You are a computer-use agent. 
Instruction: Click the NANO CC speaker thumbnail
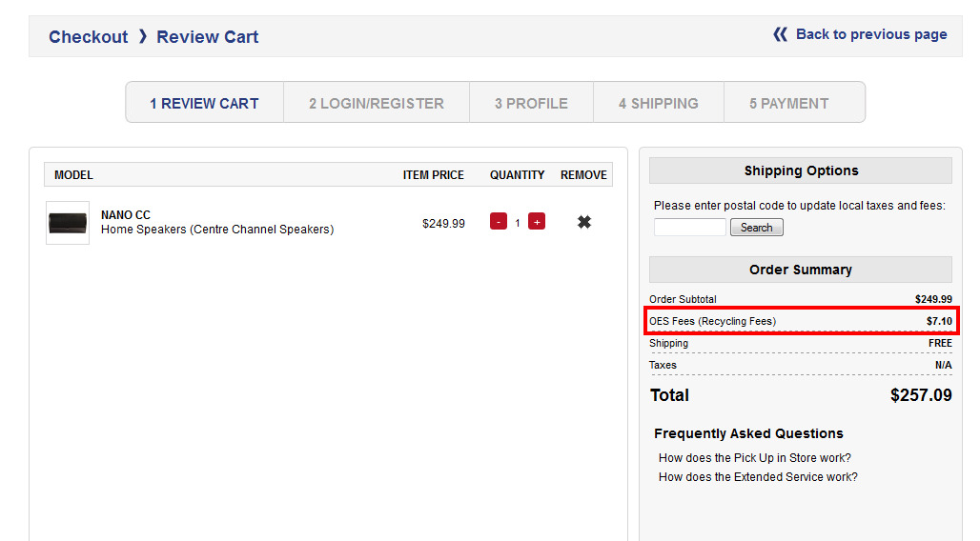coord(68,223)
